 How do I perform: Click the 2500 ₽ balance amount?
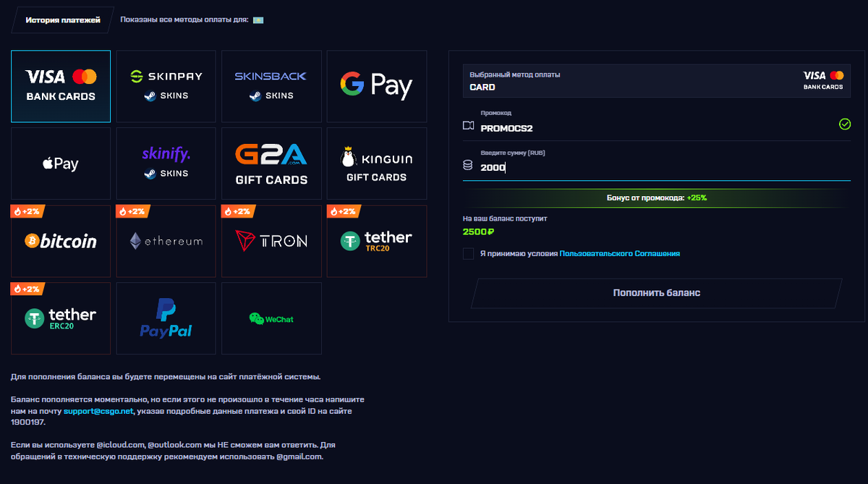pyautogui.click(x=478, y=232)
